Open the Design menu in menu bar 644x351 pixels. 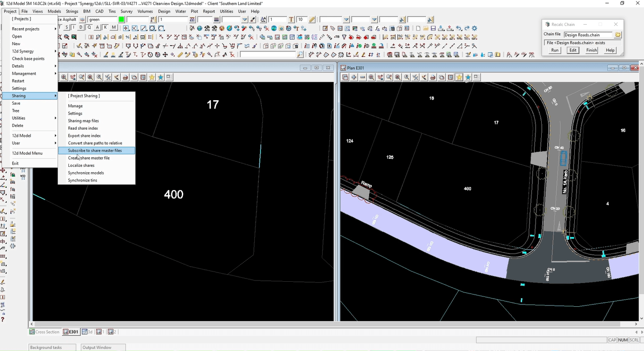164,11
